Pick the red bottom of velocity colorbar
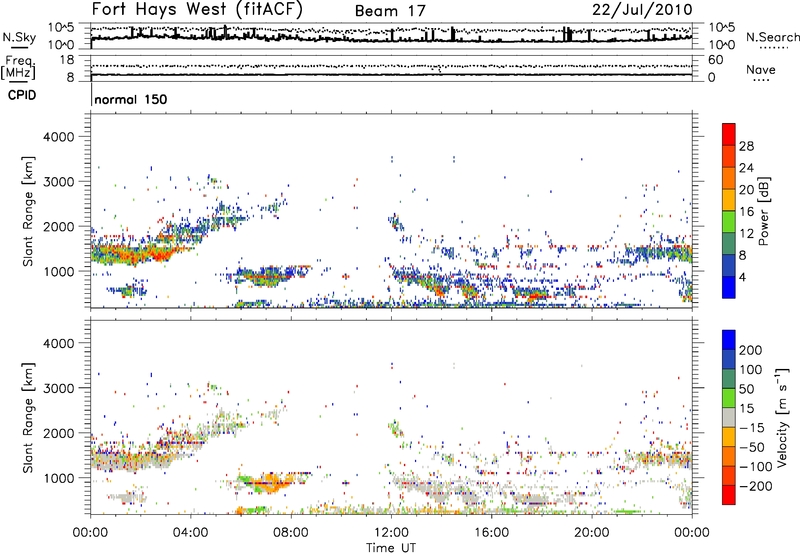Viewport: 800px width, 554px height. tap(729, 495)
